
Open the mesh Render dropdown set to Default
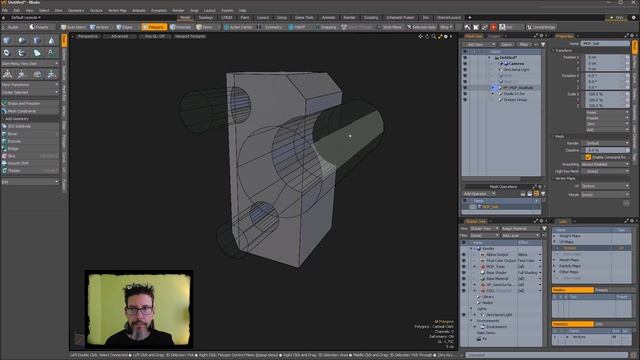tap(605, 143)
